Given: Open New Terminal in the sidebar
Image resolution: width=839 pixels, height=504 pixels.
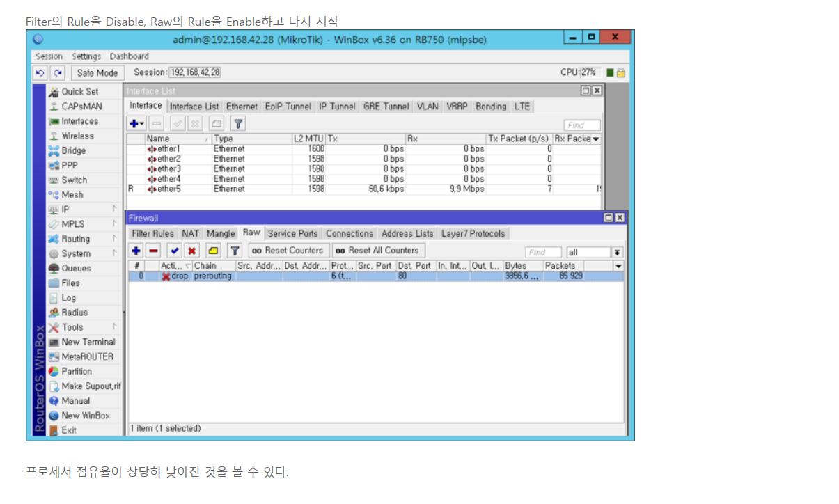Looking at the screenshot, I should pos(88,342).
